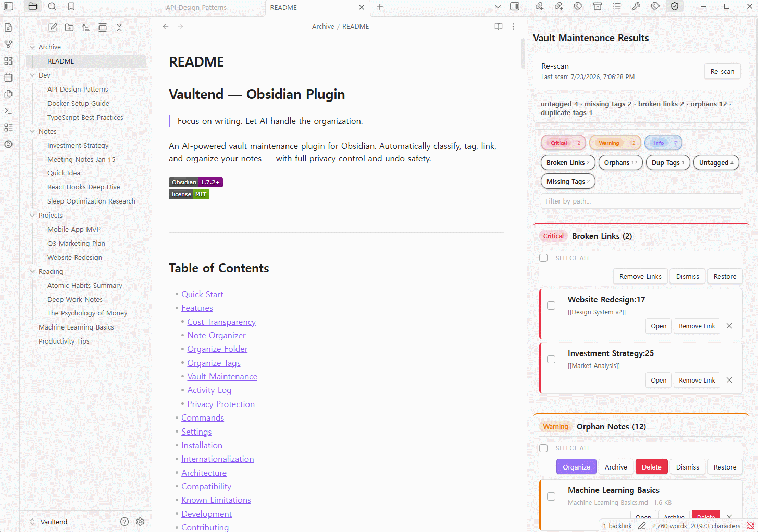
Task: Tick the Investment Strategy:25 checkbox
Action: [x=551, y=359]
